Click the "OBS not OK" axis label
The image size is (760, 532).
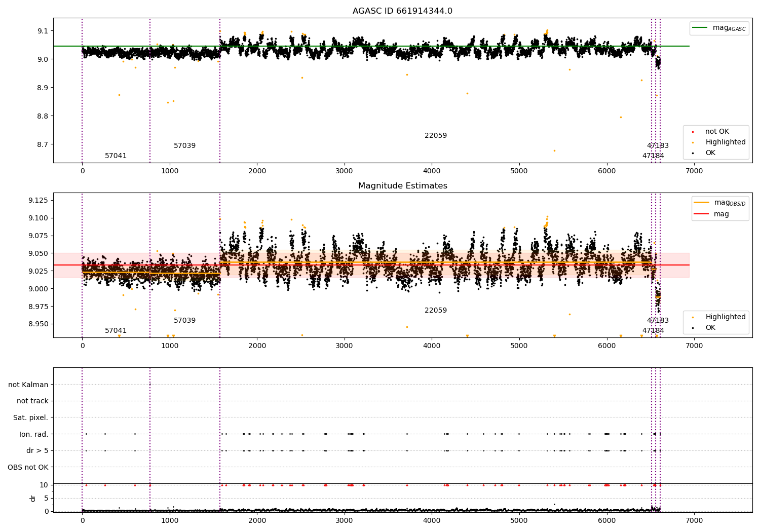(x=28, y=467)
